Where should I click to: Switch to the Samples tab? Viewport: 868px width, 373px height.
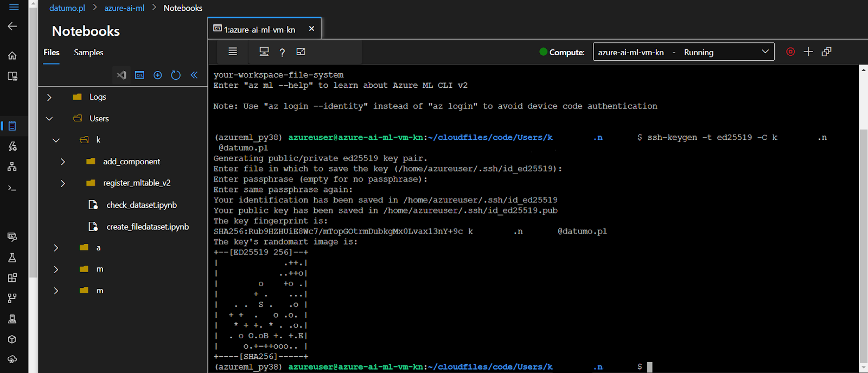click(88, 53)
